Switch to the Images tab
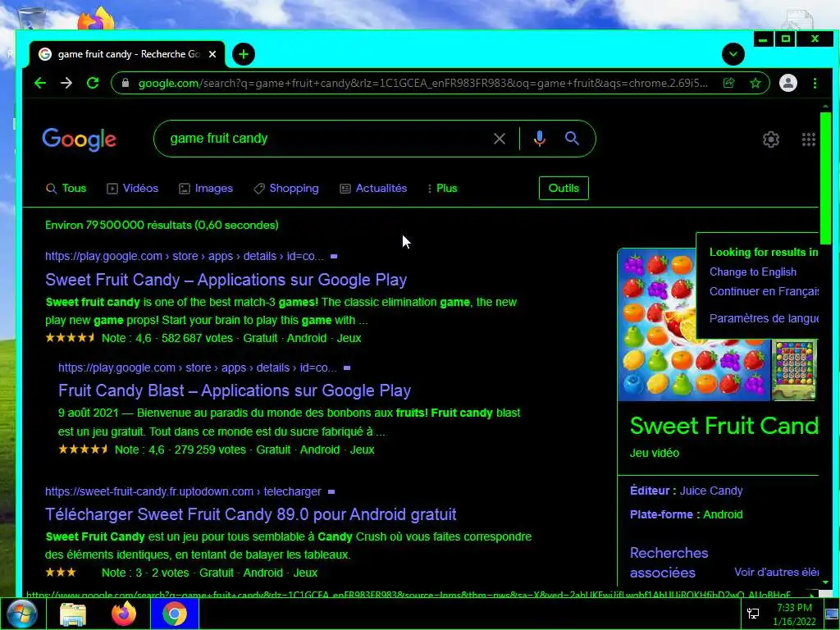This screenshot has width=840, height=630. [206, 188]
